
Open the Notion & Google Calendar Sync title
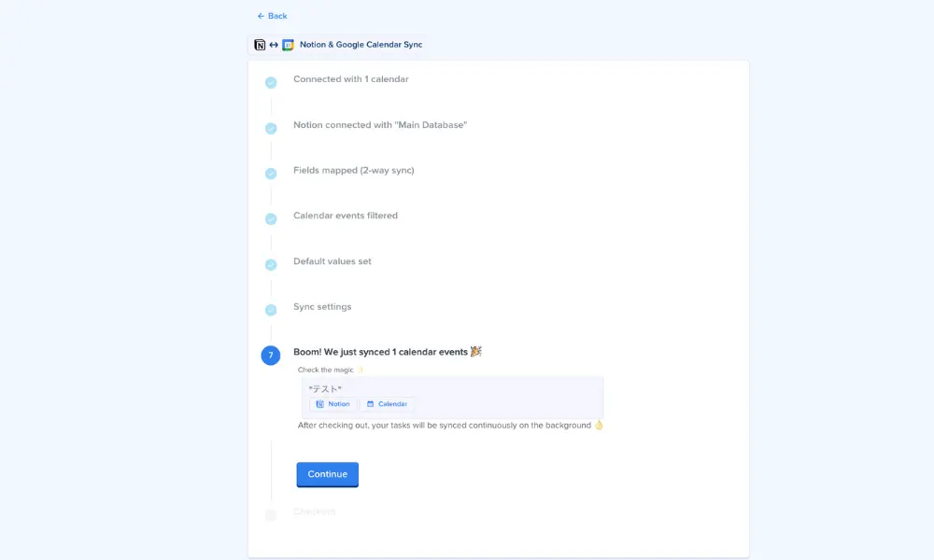click(361, 45)
